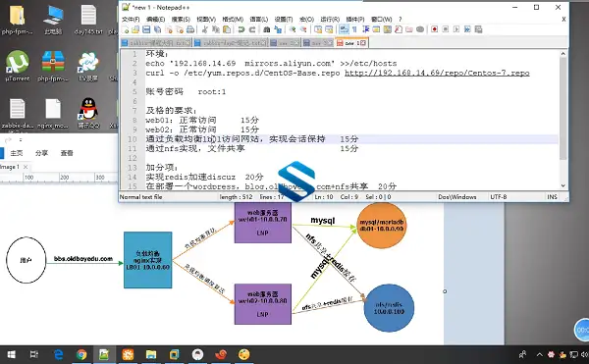
Task: Click the Open file toolbar icon
Action: (x=135, y=29)
